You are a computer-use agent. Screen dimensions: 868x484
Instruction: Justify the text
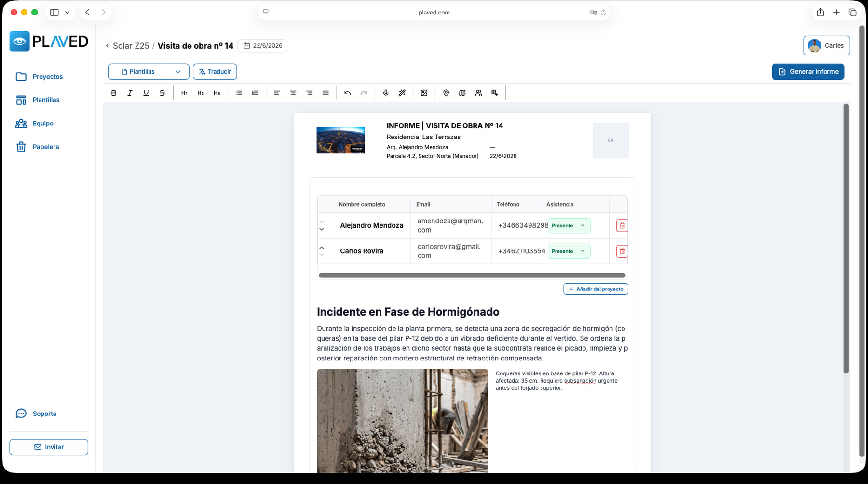tap(325, 93)
